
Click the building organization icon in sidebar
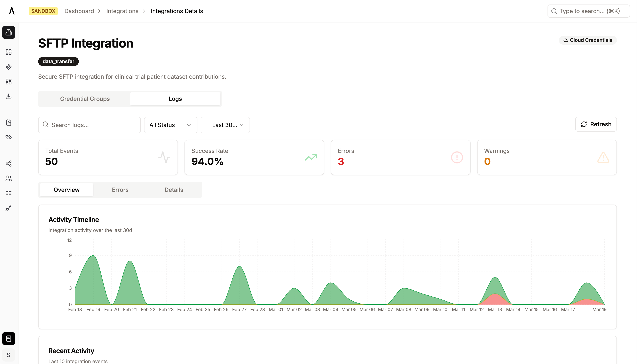(x=8, y=32)
